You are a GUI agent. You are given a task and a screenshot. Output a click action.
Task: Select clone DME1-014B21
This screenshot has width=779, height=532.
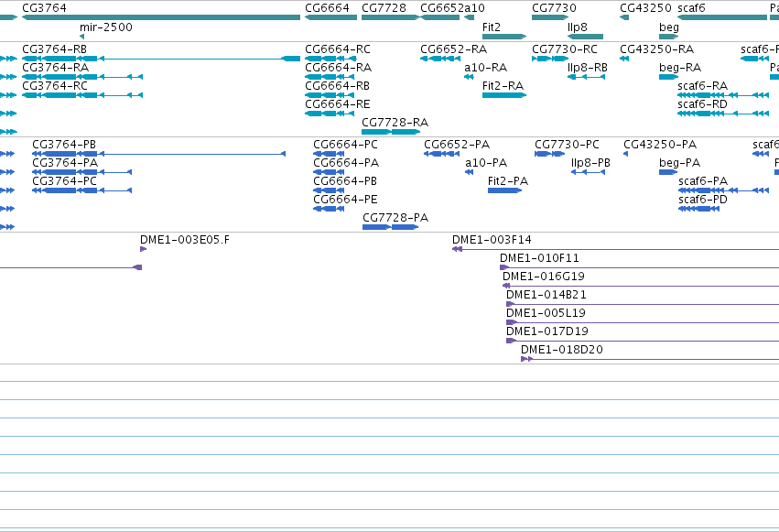[643, 304]
